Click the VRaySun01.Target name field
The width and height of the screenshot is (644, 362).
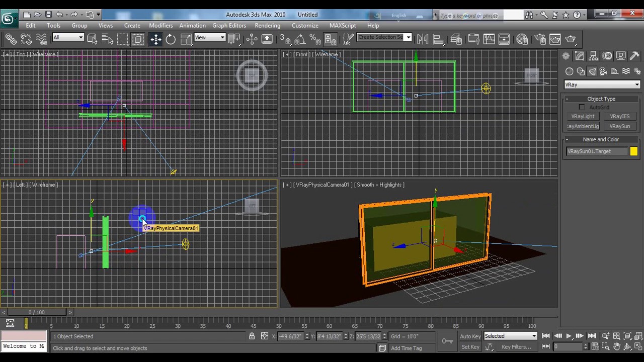597,151
